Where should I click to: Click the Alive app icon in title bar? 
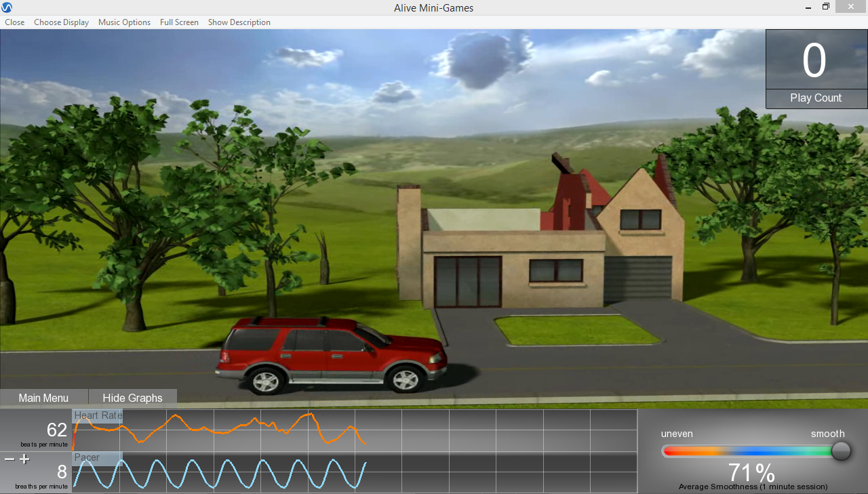pos(7,7)
